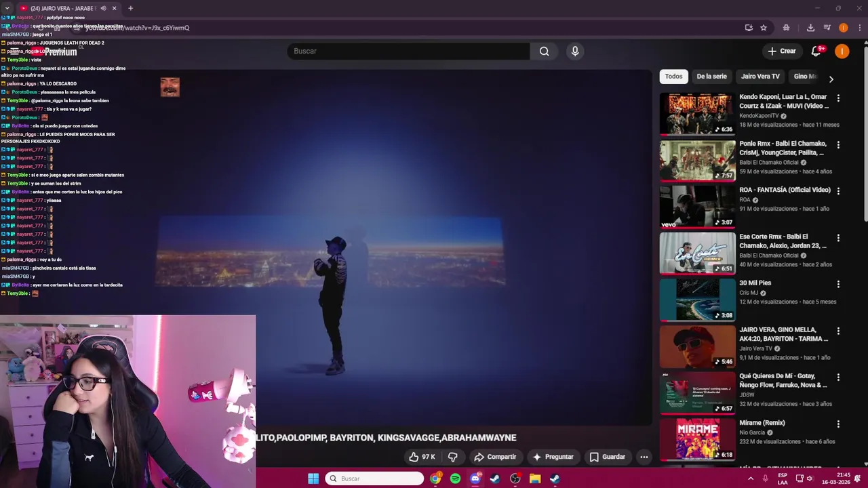The height and width of the screenshot is (488, 868).
Task: Open the Qué Quieres De Mí video title
Action: click(x=783, y=380)
